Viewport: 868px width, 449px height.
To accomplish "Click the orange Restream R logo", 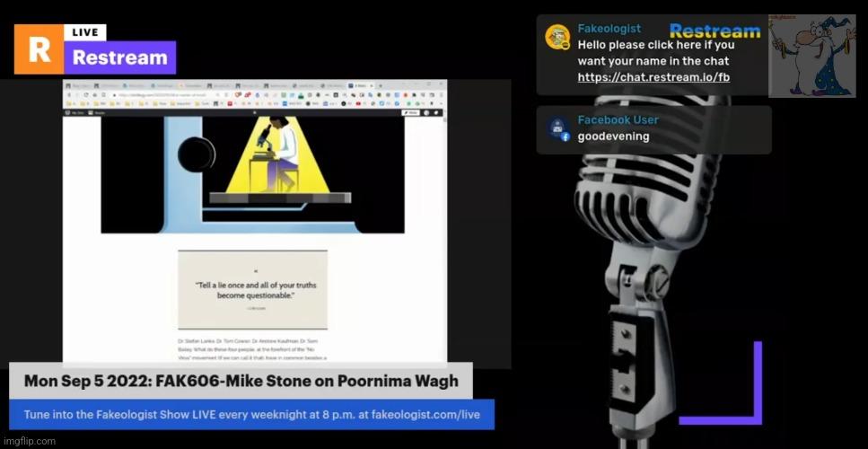I will coord(39,49).
